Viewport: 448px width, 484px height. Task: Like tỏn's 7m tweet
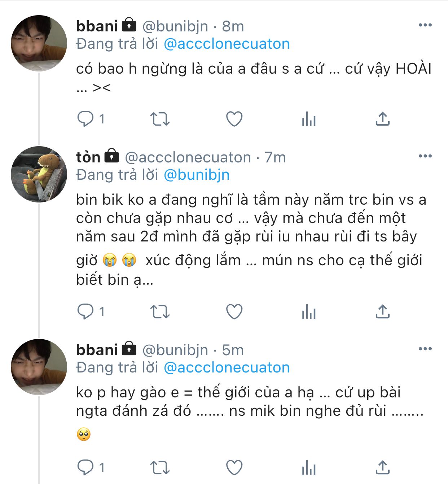point(234,311)
